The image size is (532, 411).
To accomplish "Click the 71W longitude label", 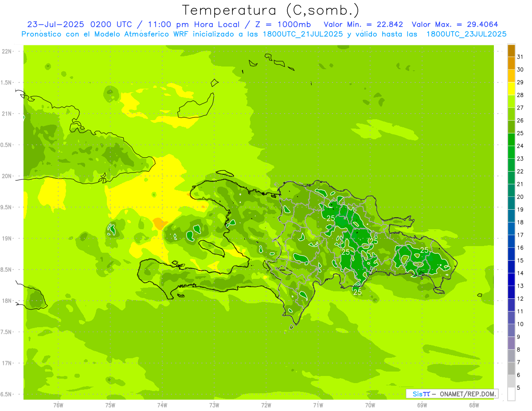I will 318,405.
